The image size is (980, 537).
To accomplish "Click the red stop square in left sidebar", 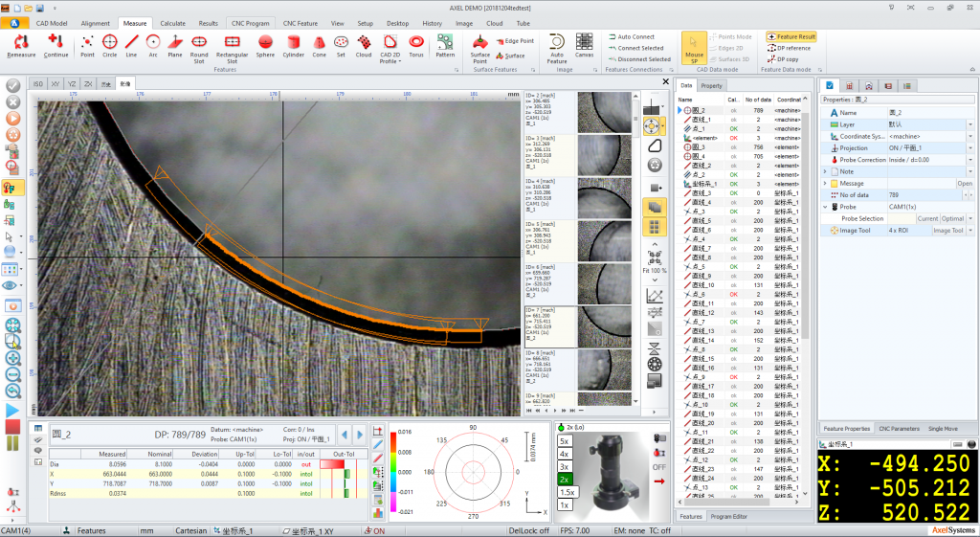I will coord(12,426).
